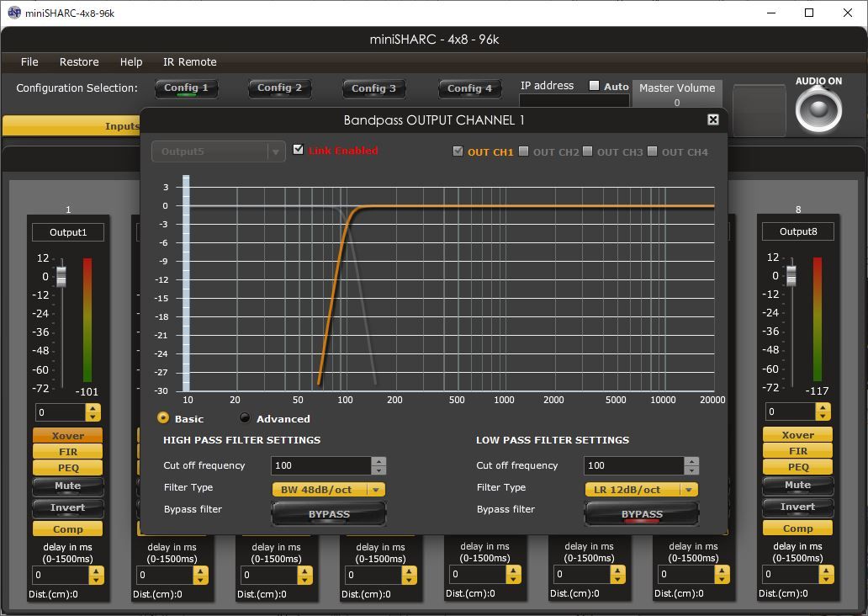The image size is (868, 616).
Task: Decrease low pass cut off frequency spinner
Action: (x=691, y=470)
